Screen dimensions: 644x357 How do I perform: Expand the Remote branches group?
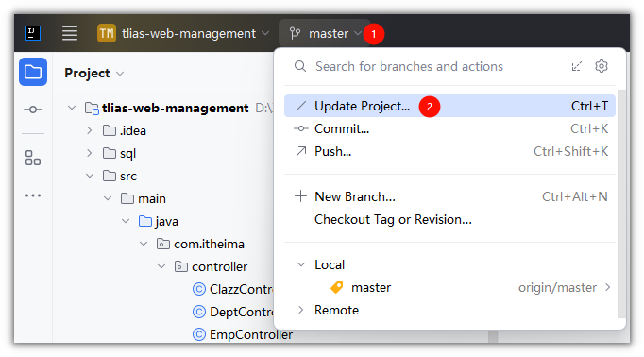pyautogui.click(x=301, y=310)
